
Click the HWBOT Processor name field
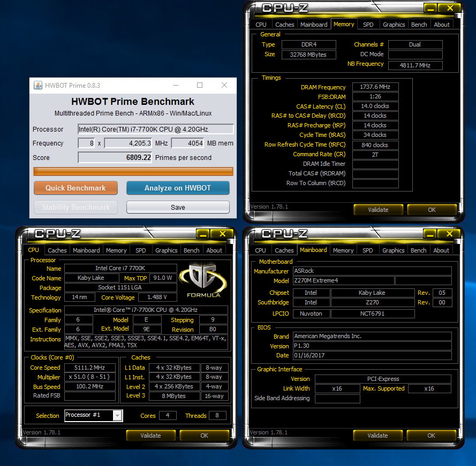point(156,129)
